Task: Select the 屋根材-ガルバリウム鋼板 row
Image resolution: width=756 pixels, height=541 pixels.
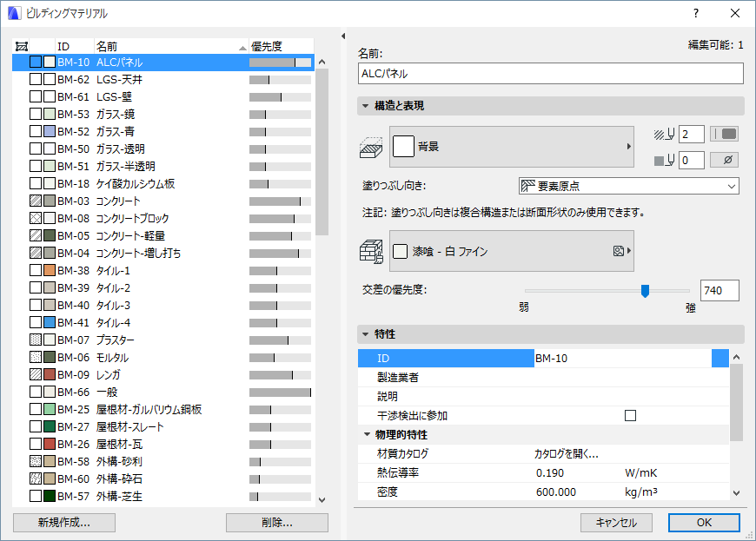Action: coord(163,409)
